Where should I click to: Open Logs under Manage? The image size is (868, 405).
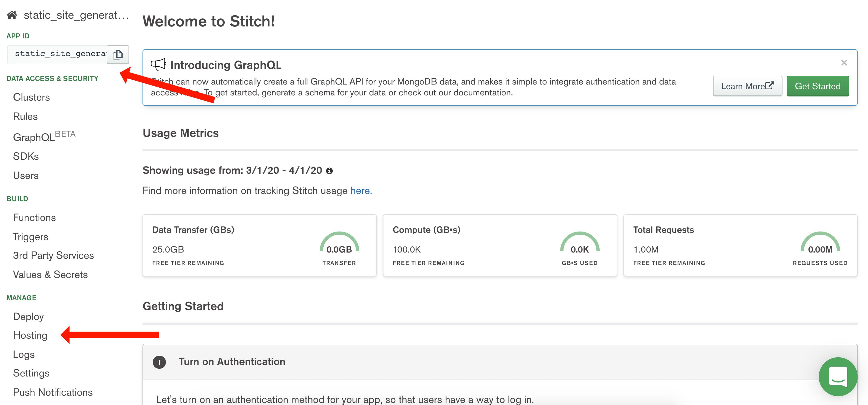pos(24,354)
